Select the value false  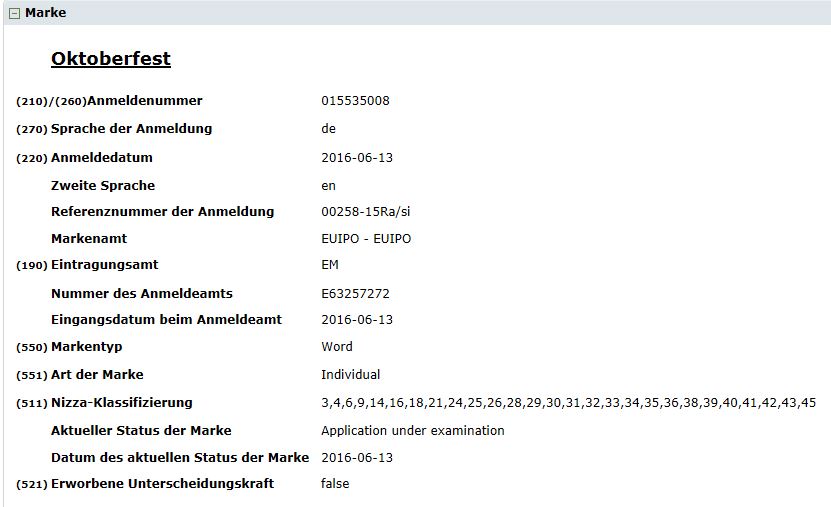click(335, 484)
